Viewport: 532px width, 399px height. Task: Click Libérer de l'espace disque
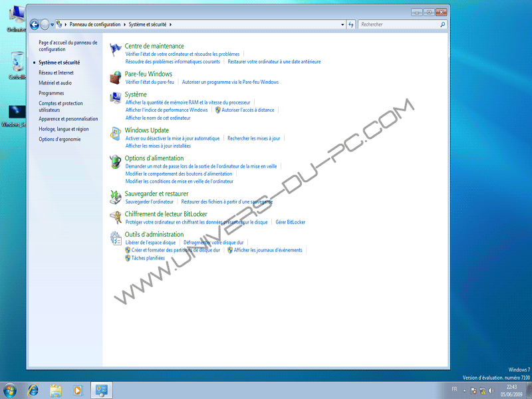point(151,243)
